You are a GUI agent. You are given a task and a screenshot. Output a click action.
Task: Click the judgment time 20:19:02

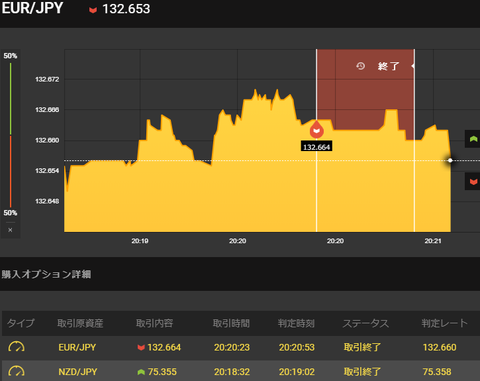pyautogui.click(x=297, y=372)
